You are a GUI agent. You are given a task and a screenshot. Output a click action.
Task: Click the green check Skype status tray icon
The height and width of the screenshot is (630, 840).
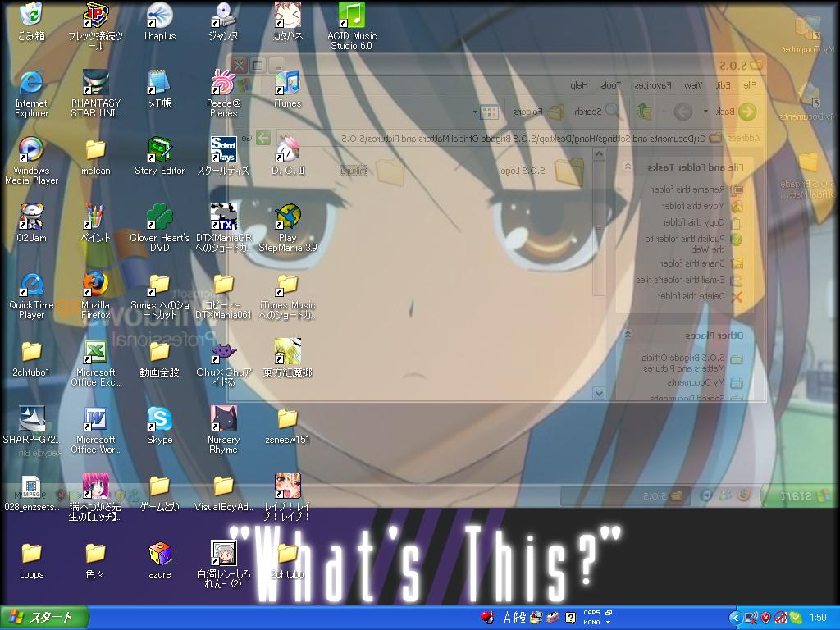796,619
